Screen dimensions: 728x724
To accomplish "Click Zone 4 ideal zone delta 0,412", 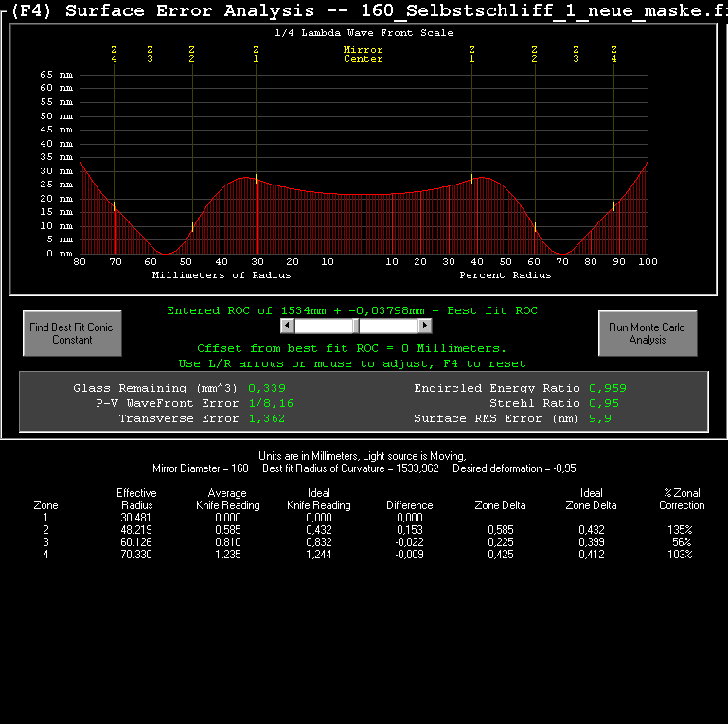I will tap(592, 555).
